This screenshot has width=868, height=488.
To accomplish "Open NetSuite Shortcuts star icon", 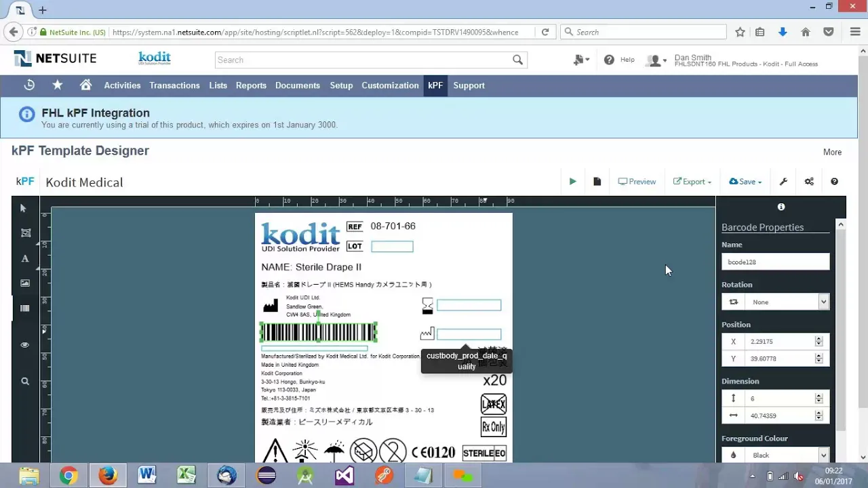I will (58, 85).
